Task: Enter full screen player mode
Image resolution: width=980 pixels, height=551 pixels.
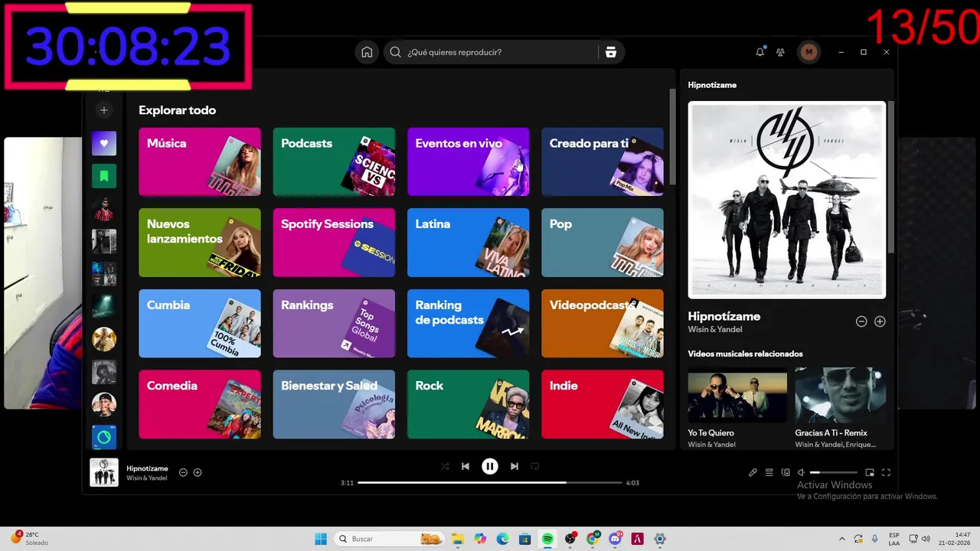Action: tap(887, 473)
